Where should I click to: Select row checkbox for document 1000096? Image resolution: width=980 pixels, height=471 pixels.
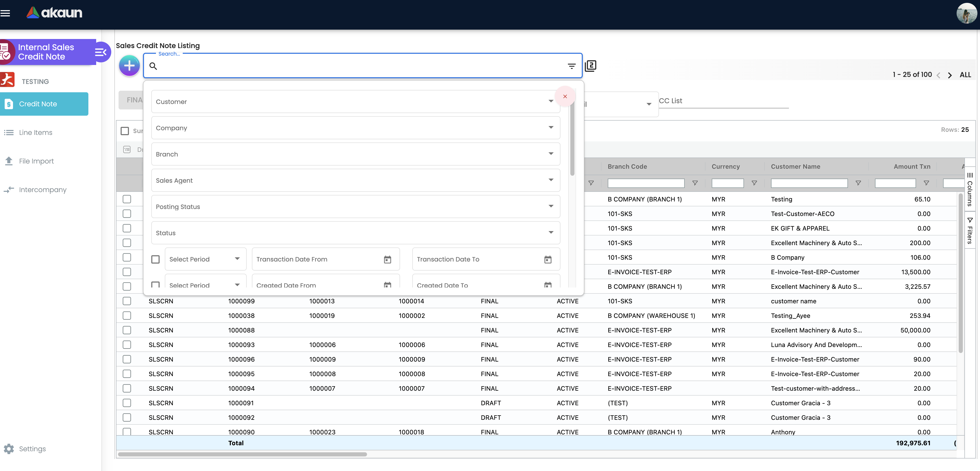pyautogui.click(x=127, y=359)
